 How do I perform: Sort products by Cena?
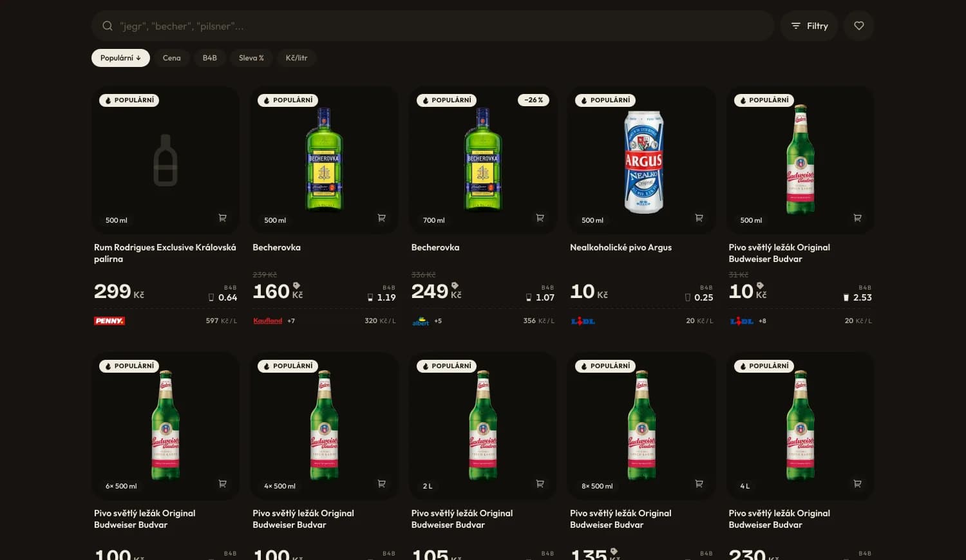tap(171, 58)
